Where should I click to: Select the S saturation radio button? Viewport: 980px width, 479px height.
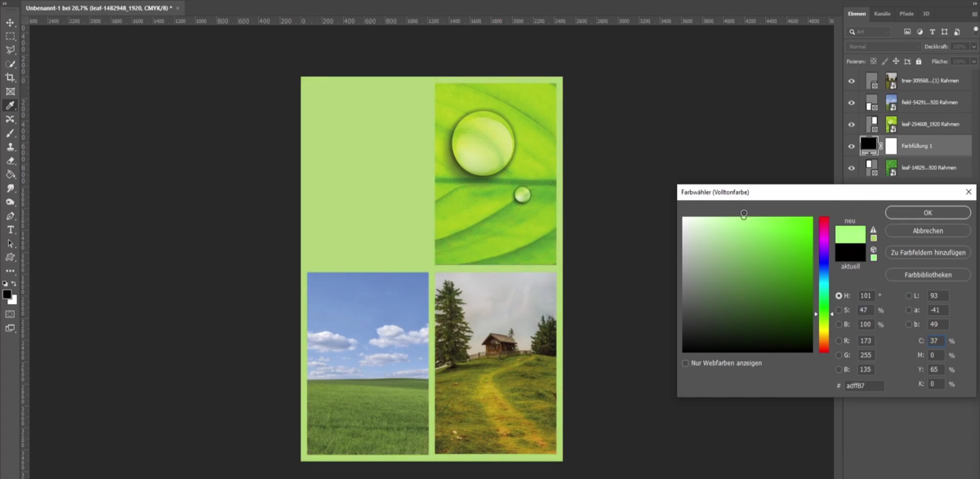click(x=839, y=310)
